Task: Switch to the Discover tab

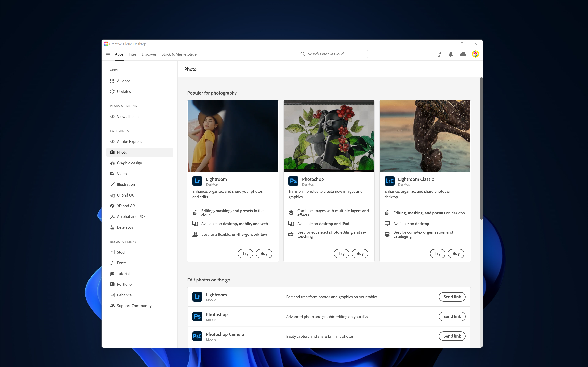Action: [149, 54]
